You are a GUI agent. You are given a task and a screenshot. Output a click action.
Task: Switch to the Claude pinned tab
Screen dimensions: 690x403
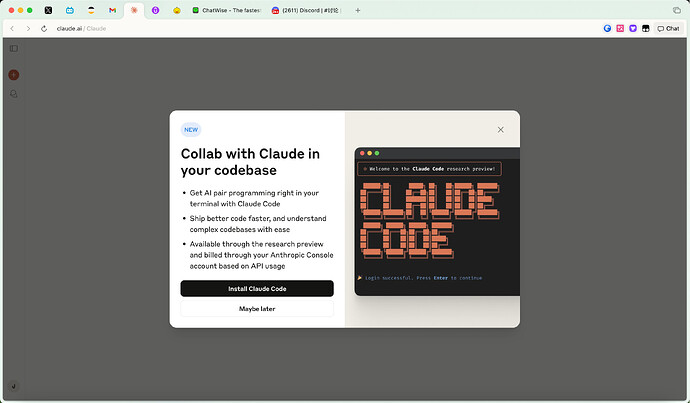[134, 10]
